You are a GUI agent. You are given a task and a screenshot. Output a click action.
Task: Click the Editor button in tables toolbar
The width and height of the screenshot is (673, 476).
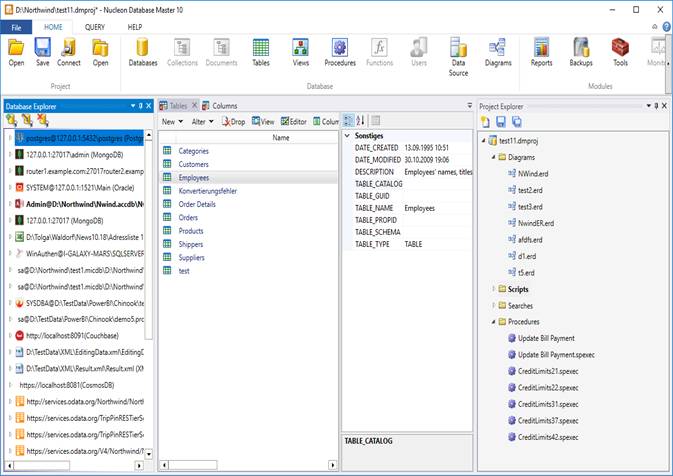pyautogui.click(x=294, y=122)
